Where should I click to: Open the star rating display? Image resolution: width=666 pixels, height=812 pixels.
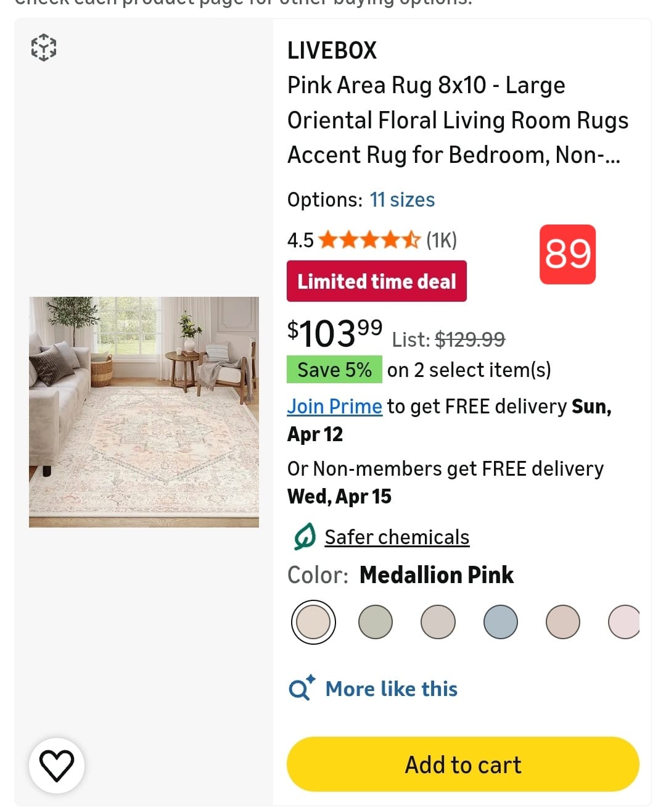pos(369,239)
